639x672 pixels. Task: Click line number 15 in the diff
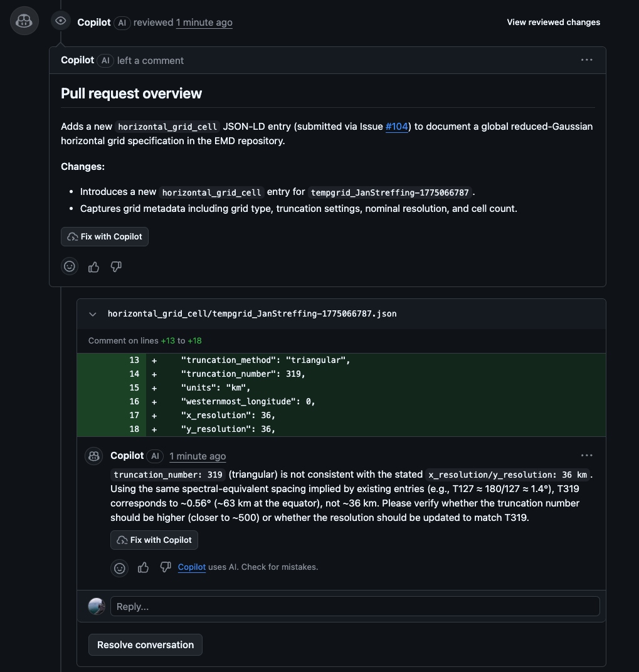tap(134, 387)
